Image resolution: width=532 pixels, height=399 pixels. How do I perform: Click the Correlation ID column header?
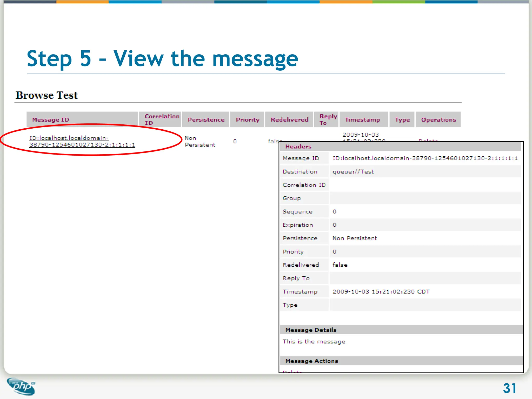pos(160,119)
